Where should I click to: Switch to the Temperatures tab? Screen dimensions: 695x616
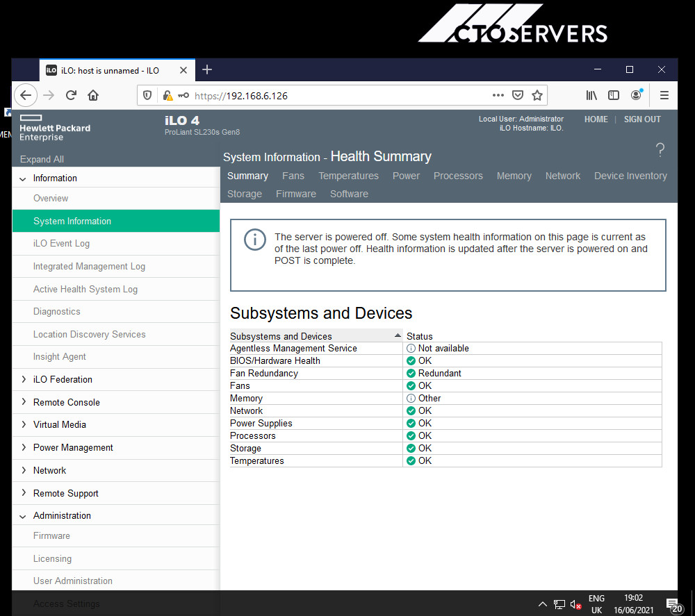point(348,176)
